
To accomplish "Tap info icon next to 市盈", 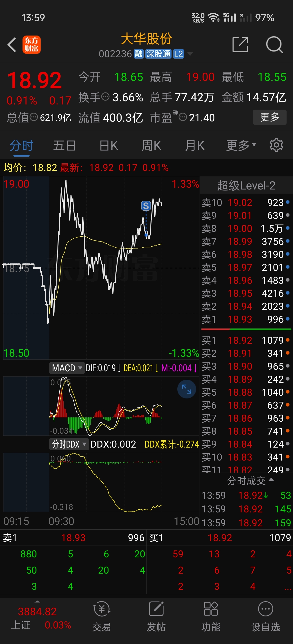I will pyautogui.click(x=183, y=117).
